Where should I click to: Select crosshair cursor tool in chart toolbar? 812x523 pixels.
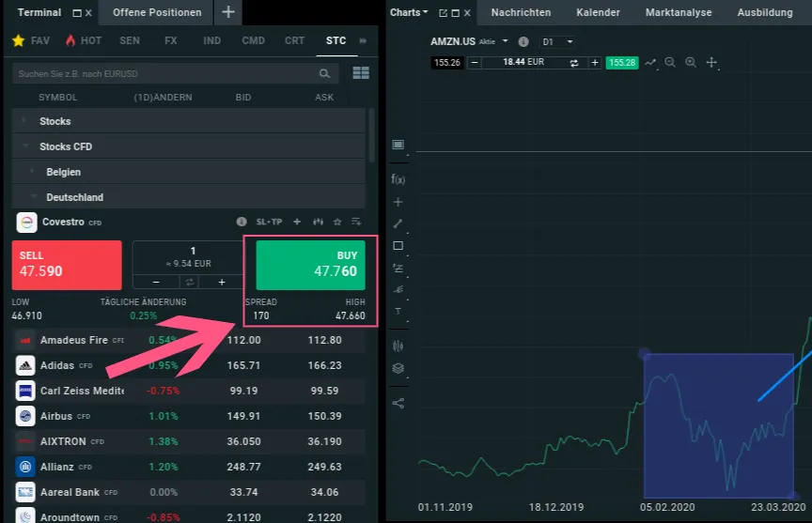(712, 63)
